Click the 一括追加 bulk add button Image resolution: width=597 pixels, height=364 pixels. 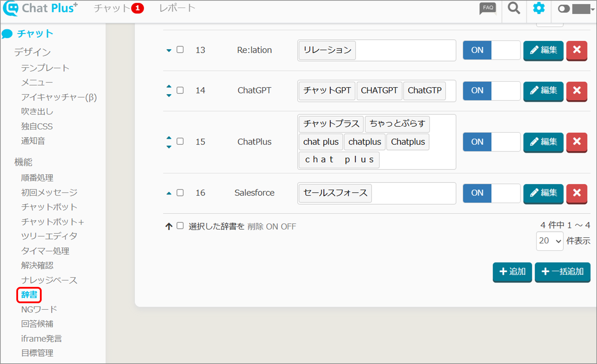click(x=562, y=271)
